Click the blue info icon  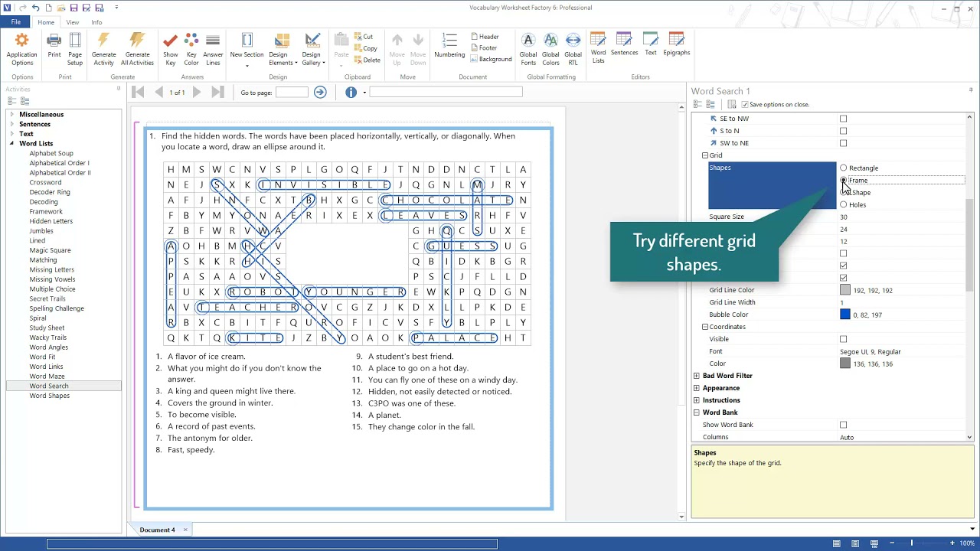[351, 92]
